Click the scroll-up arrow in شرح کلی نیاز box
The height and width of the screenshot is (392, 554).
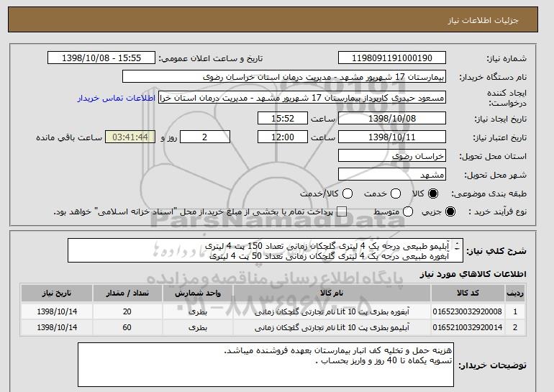[x=458, y=244]
